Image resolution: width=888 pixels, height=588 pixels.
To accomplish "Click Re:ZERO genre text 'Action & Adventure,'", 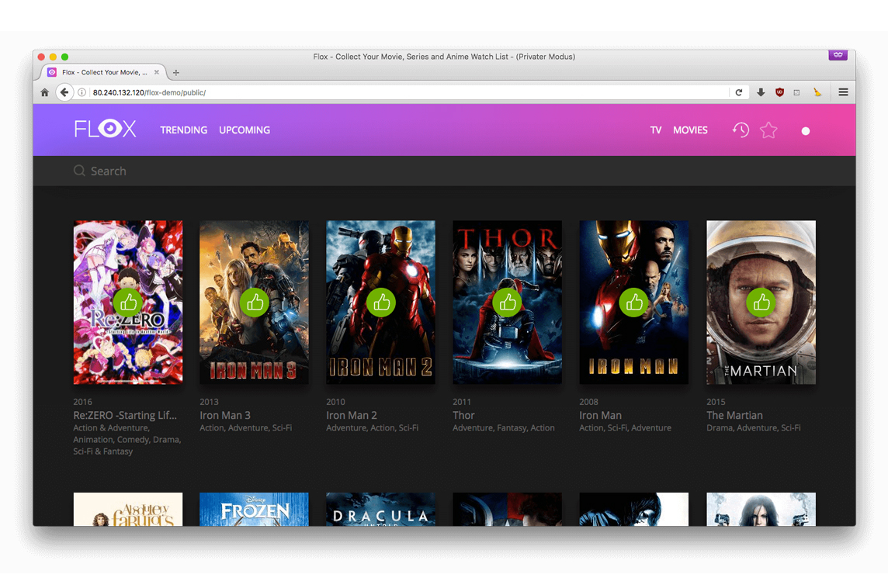I will click(x=112, y=428).
